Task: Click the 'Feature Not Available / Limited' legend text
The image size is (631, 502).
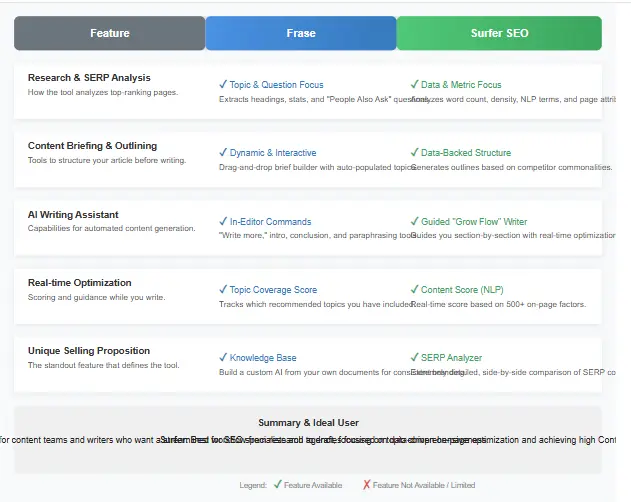Action: pyautogui.click(x=424, y=485)
